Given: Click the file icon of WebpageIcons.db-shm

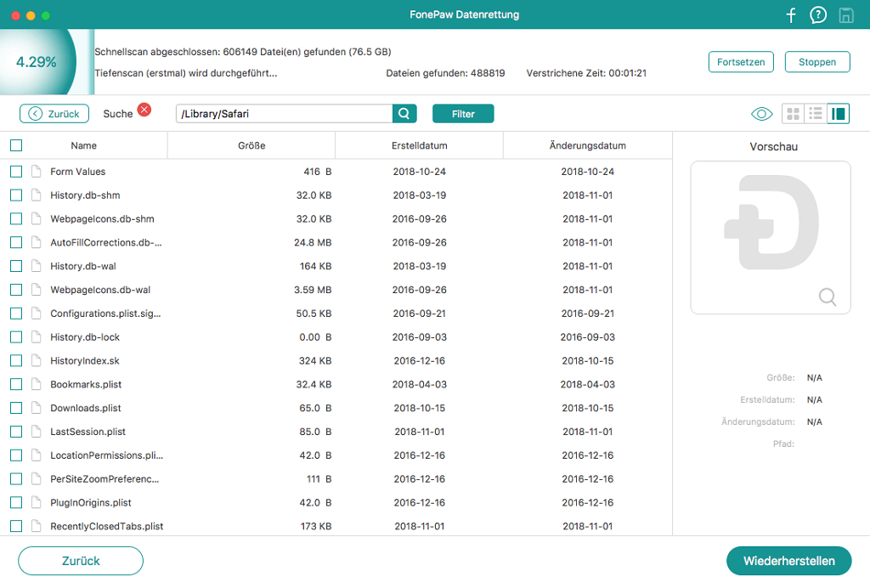Looking at the screenshot, I should click(x=36, y=218).
